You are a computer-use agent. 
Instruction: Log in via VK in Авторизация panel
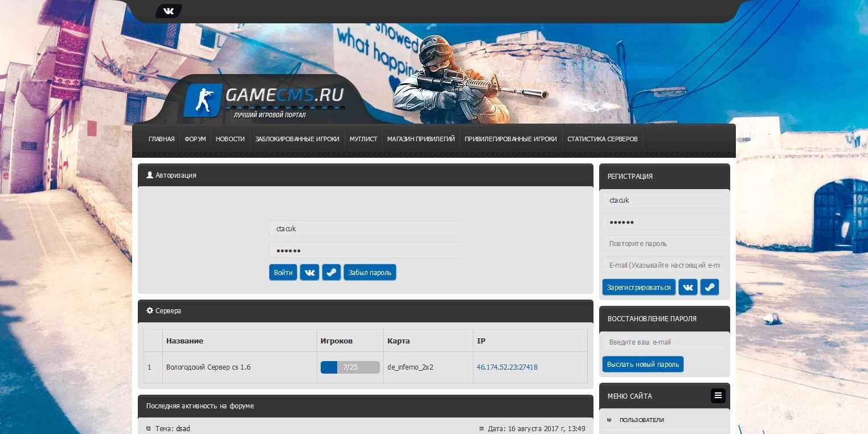(310, 272)
